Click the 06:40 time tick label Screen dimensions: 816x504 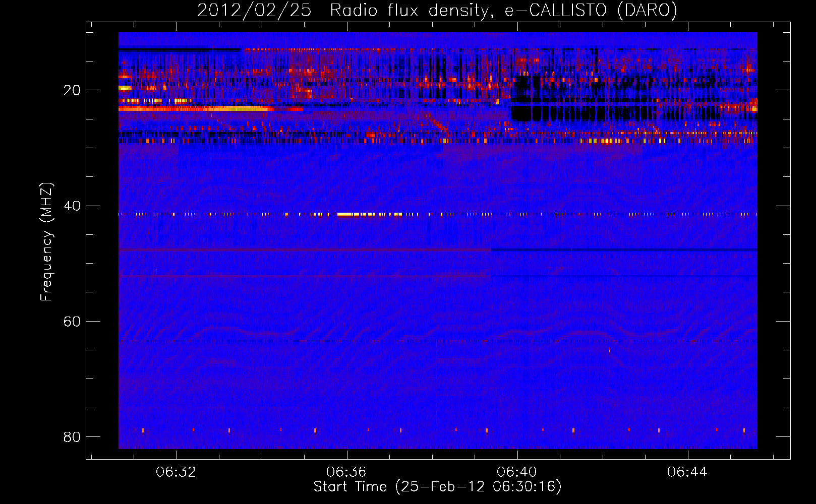pos(516,472)
